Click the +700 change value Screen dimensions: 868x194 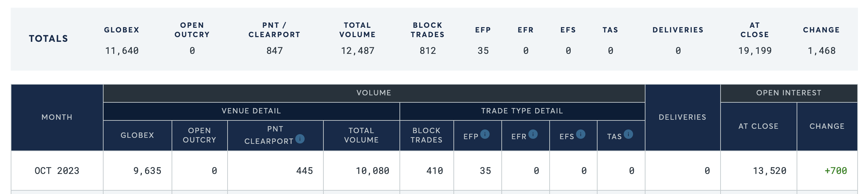coord(835,171)
